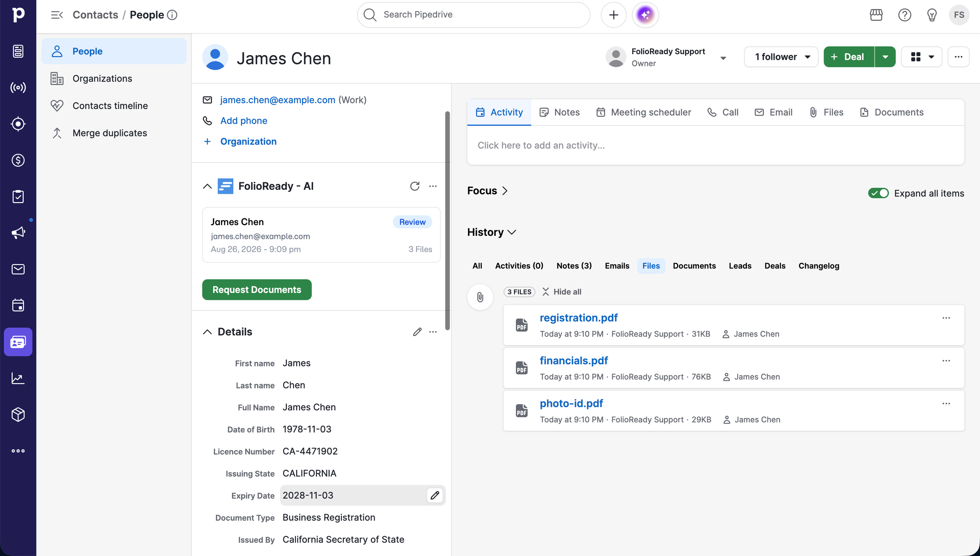This screenshot has height=556, width=980.
Task: Click the Pipedrive logo icon
Action: 18,15
